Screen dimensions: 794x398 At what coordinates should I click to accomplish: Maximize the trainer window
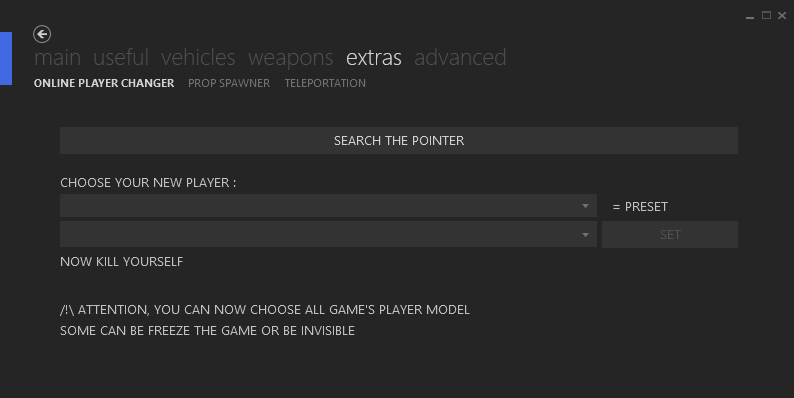point(767,16)
